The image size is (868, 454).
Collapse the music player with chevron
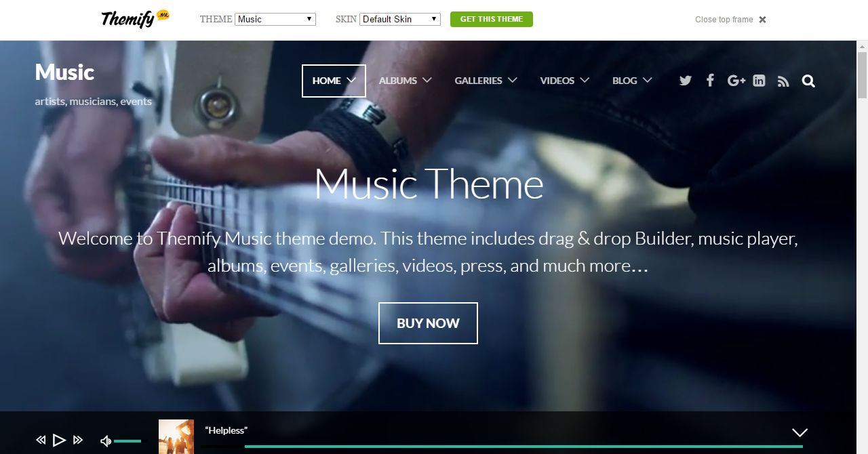click(x=800, y=432)
